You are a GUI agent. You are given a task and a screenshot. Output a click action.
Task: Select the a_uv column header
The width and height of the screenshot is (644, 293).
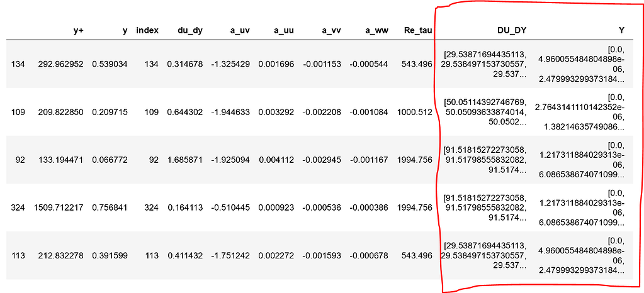coord(237,30)
